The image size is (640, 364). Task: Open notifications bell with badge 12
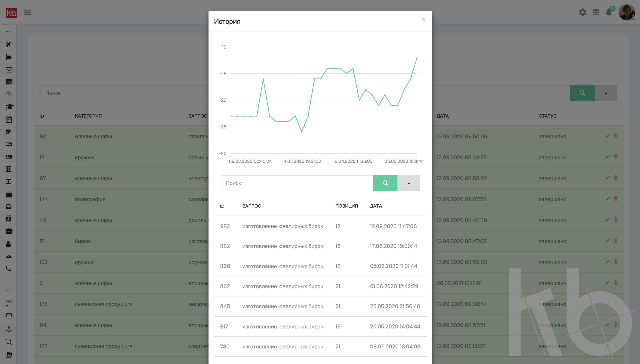tap(609, 12)
